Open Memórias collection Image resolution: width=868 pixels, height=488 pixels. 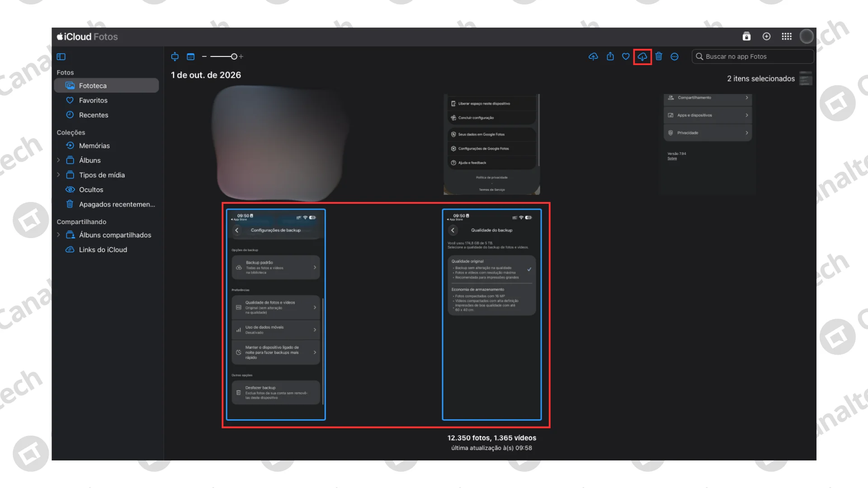[106, 145]
